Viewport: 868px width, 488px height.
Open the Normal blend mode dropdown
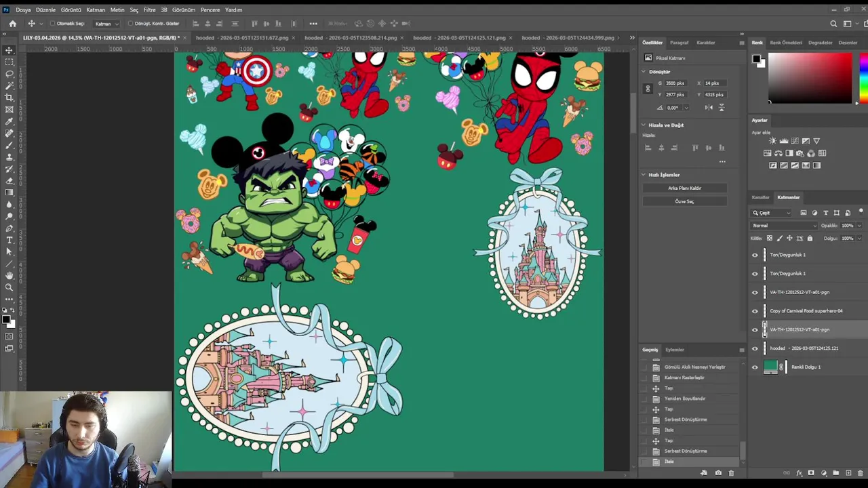tap(784, 226)
